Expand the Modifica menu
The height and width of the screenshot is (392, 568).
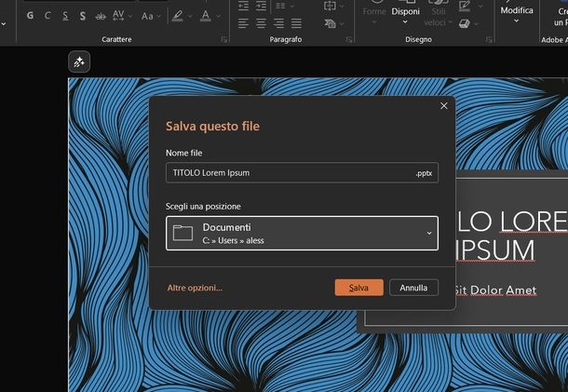pyautogui.click(x=517, y=13)
